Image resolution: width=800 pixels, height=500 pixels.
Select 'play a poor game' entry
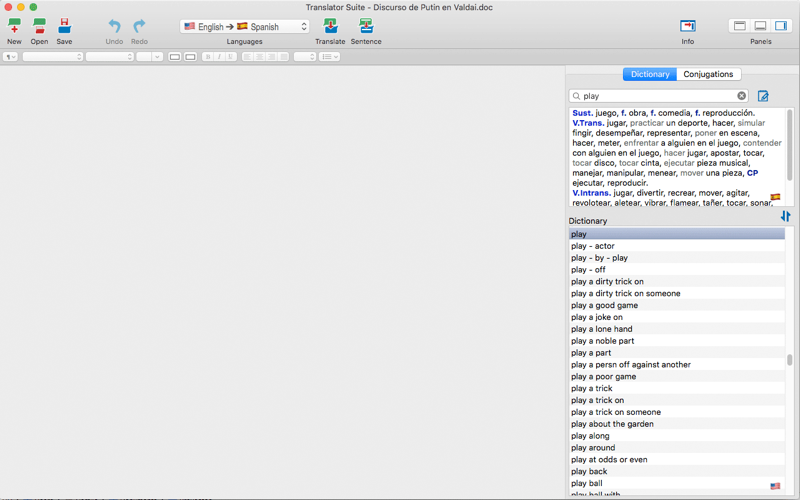click(x=677, y=377)
